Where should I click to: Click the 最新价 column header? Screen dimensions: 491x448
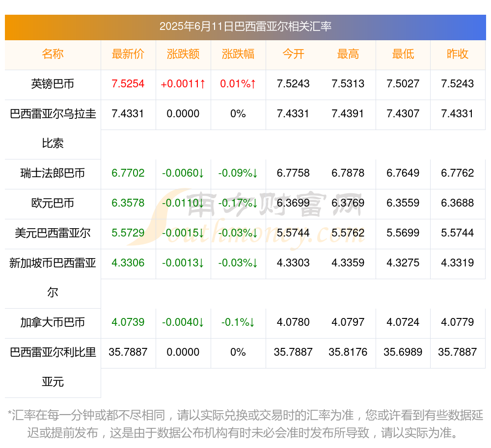point(128,54)
